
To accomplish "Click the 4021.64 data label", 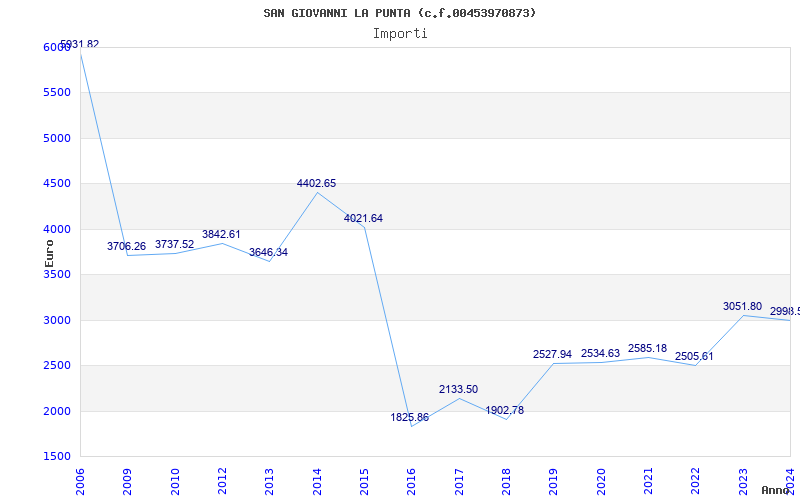I will (363, 218).
